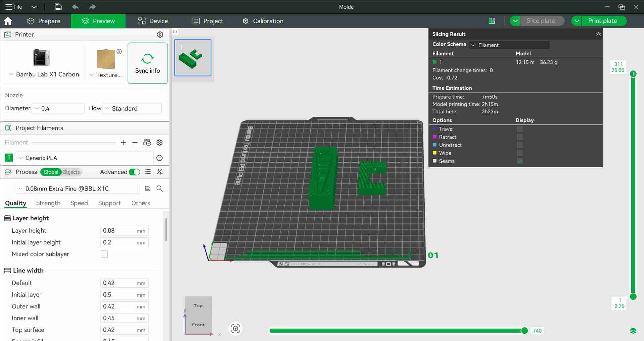Open the File menu dropdown arrow
Image resolution: width=644 pixels, height=341 pixels.
34,7
